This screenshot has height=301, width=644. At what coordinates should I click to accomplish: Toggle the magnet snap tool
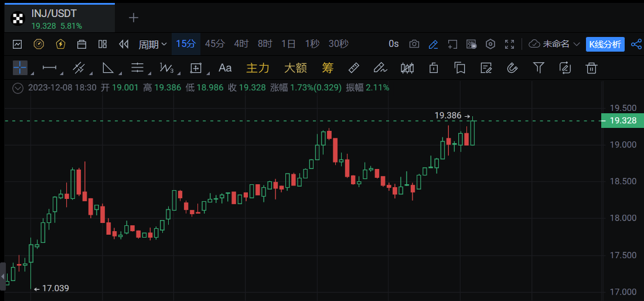512,68
